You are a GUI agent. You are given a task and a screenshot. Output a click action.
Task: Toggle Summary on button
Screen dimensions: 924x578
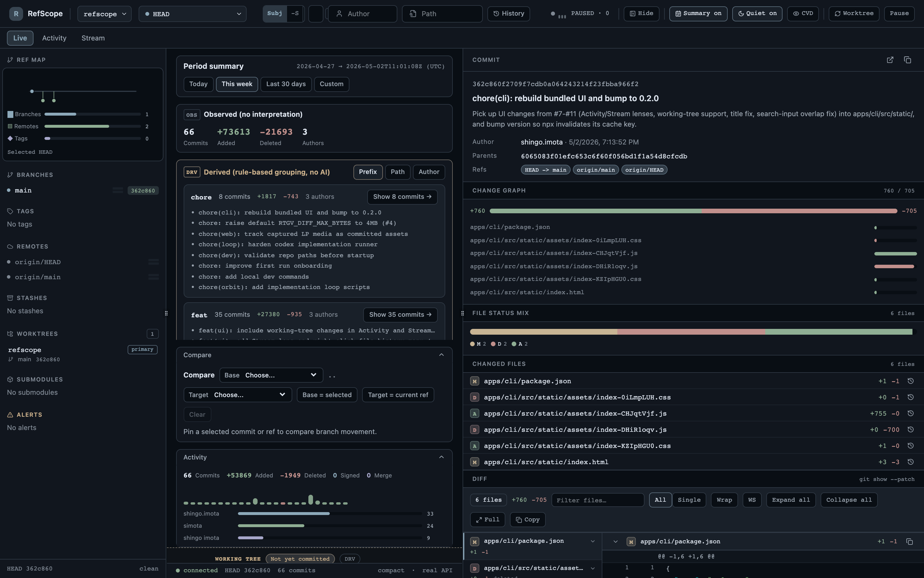coord(698,14)
